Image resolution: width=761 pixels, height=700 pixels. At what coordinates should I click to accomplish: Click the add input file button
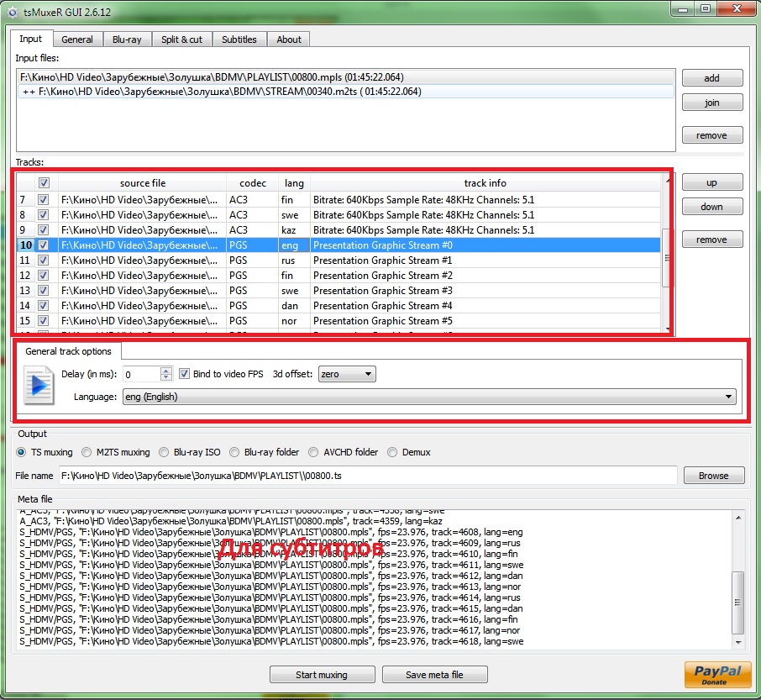point(712,77)
